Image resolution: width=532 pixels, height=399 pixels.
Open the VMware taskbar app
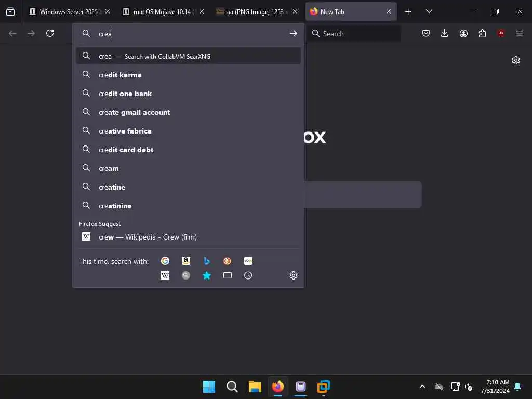coord(324,387)
